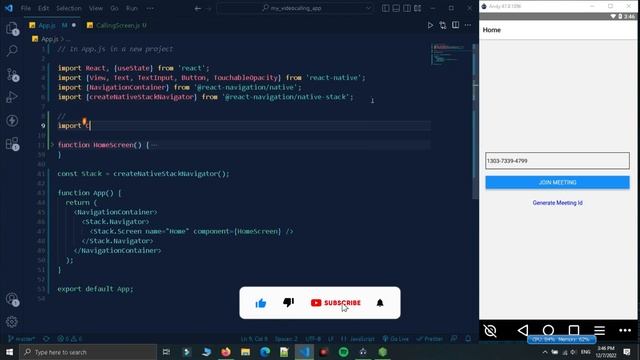Open emulator three-dots more options
The width and height of the screenshot is (640, 360).
[x=625, y=330]
